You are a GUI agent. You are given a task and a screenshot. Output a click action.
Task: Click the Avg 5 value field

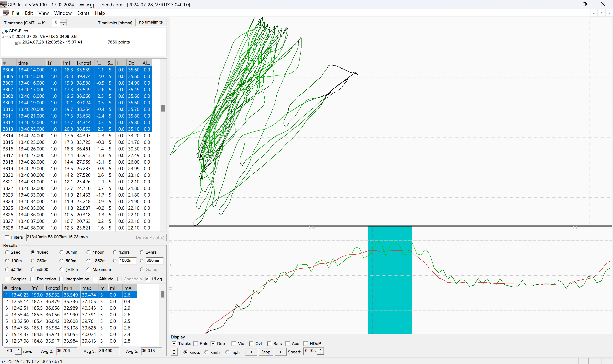coord(151,351)
